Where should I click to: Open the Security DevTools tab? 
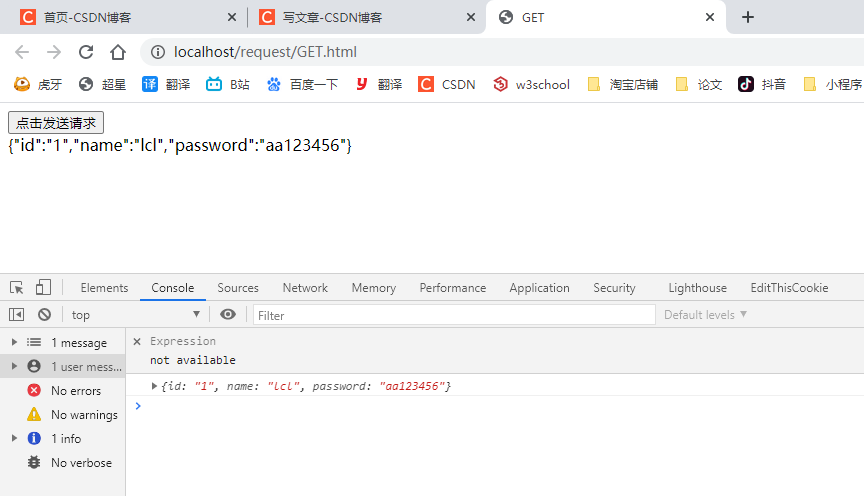click(x=614, y=288)
